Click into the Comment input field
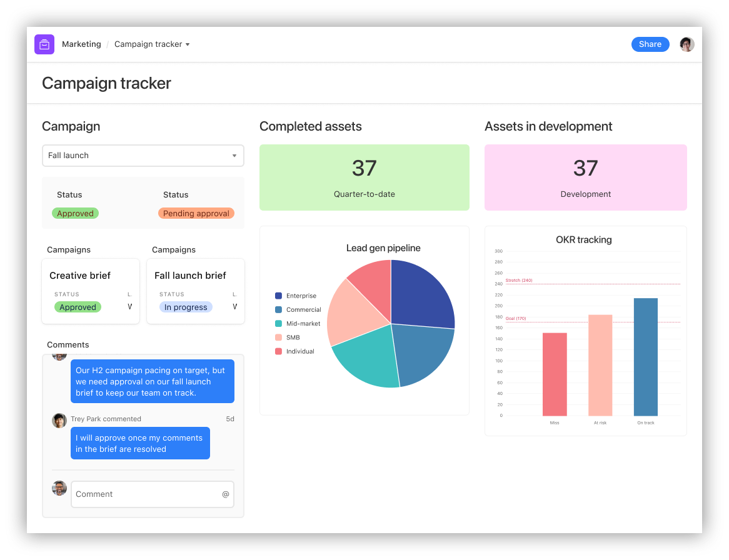This screenshot has width=729, height=560. (153, 494)
